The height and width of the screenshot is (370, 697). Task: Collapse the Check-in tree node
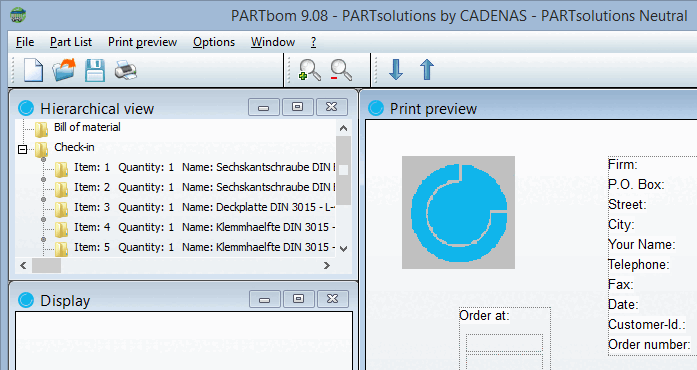click(23, 149)
